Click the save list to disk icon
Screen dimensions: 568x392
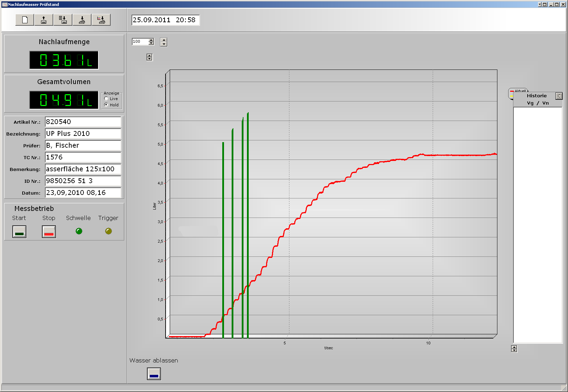pyautogui.click(x=63, y=20)
